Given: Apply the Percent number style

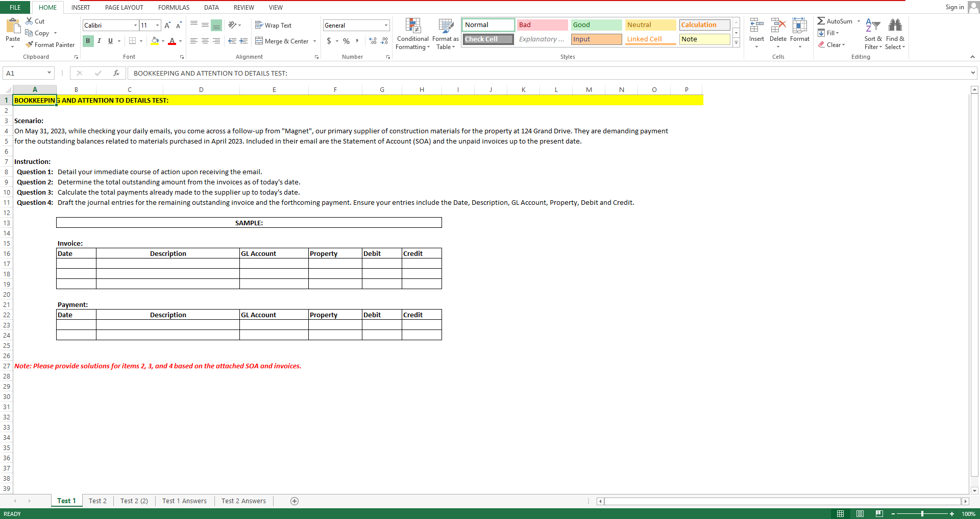Looking at the screenshot, I should [x=346, y=41].
